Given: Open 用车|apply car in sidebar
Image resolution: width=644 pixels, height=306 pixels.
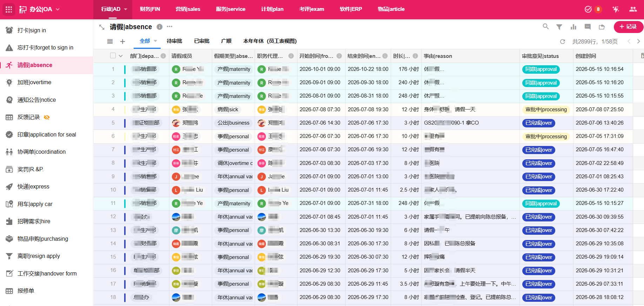Looking at the screenshot, I should [x=46, y=204].
